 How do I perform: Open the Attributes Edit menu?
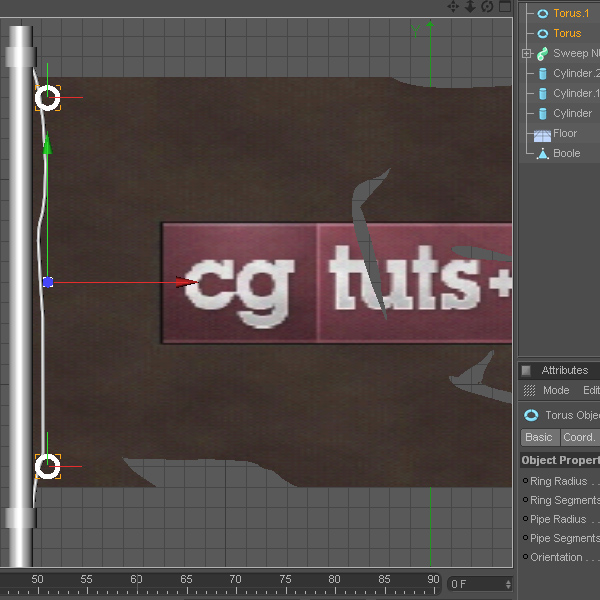pos(591,390)
